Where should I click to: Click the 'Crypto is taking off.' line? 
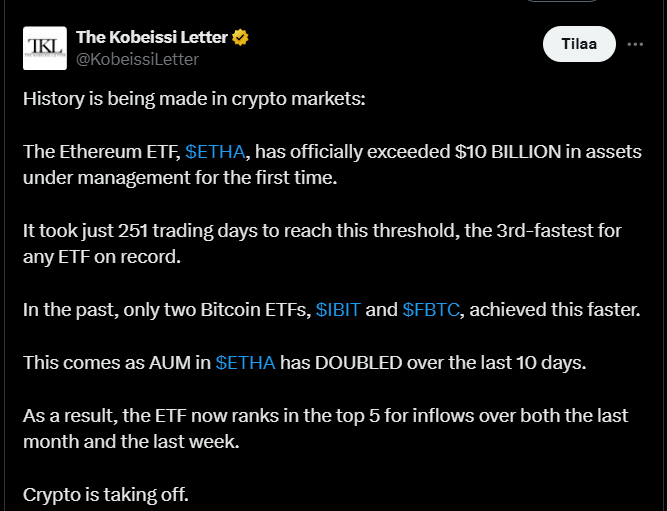tap(105, 493)
